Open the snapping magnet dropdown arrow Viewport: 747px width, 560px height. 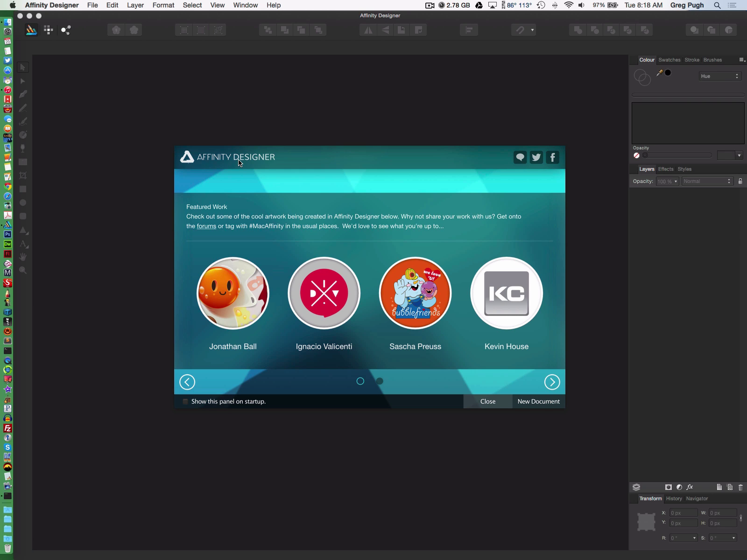point(532,30)
